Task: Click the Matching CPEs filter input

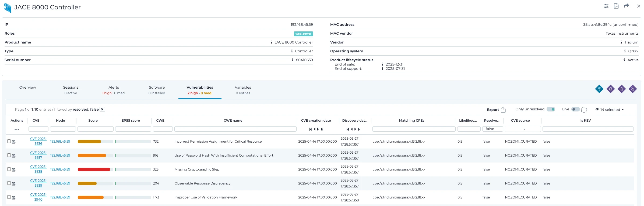Action: point(414,129)
